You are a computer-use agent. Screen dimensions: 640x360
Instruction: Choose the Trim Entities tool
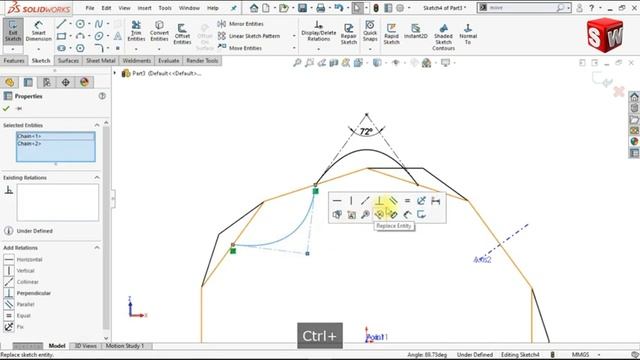coord(136,31)
